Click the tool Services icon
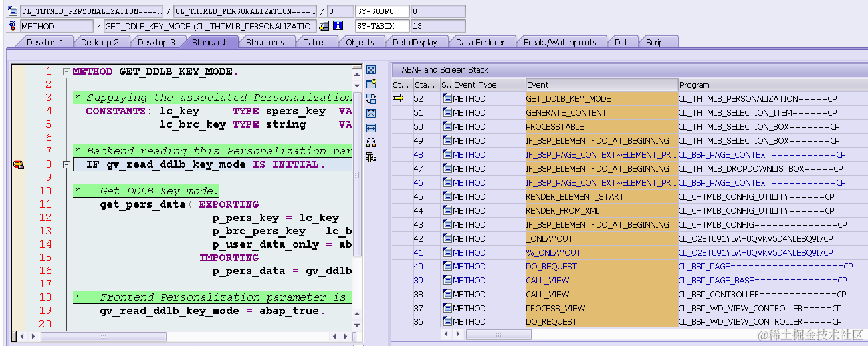The image size is (868, 346). 371,157
